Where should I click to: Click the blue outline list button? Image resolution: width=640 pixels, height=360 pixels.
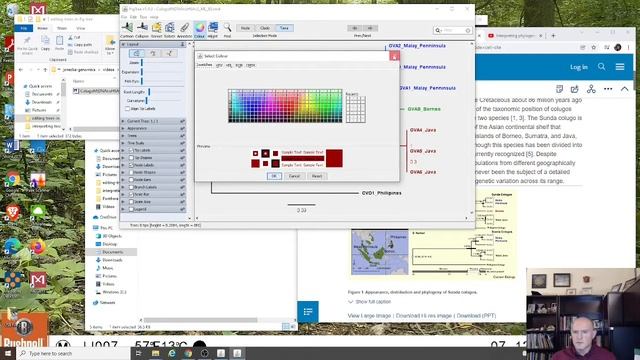[x=308, y=312]
